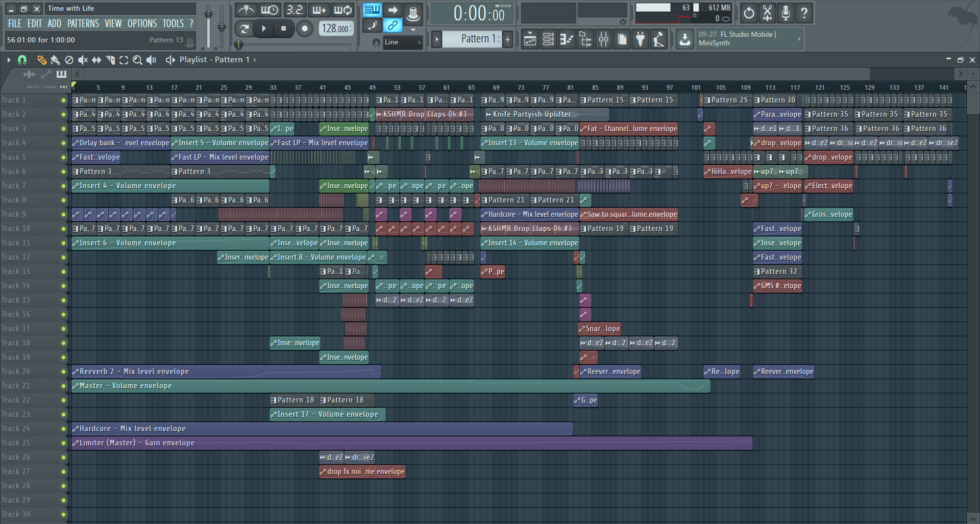Toggle blend recording overdub icon

tap(318, 10)
